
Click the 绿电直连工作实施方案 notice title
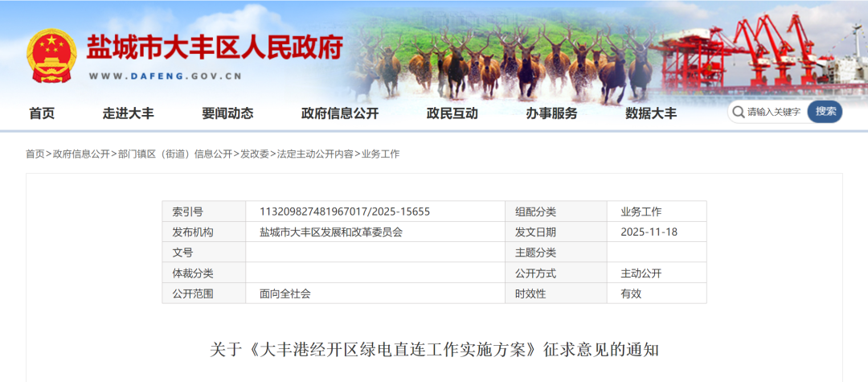click(434, 350)
